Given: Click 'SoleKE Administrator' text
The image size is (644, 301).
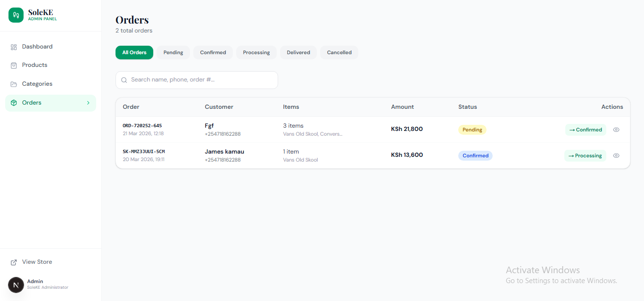Looking at the screenshot, I should click(48, 287).
